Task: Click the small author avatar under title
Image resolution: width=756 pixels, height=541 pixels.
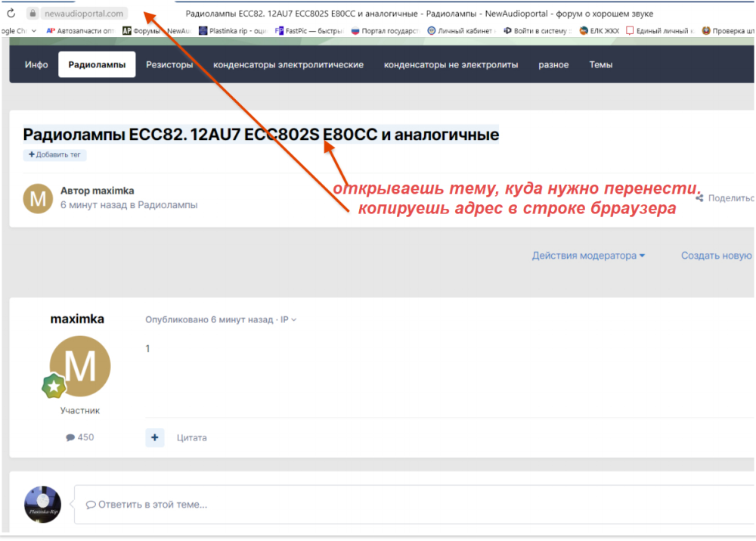Action: 38,198
